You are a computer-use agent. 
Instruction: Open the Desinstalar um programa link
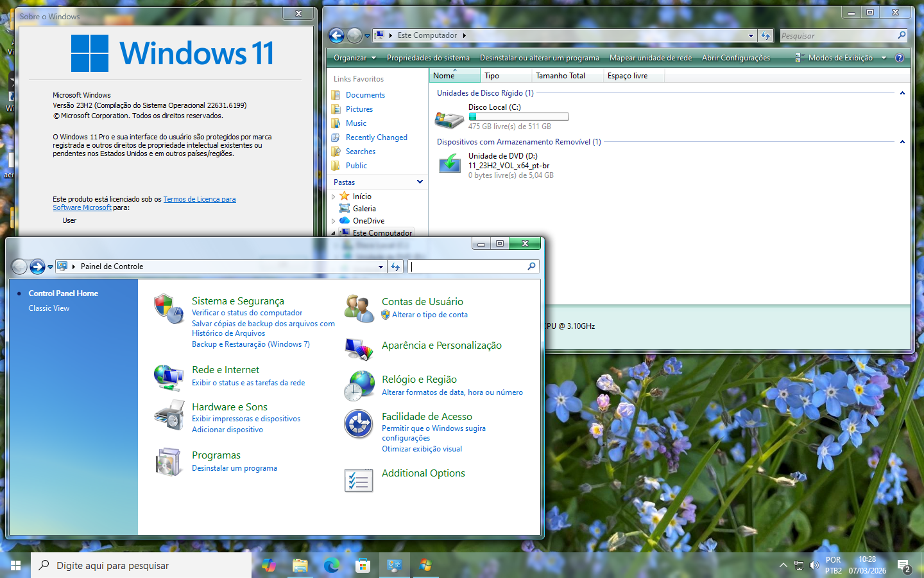pos(234,468)
